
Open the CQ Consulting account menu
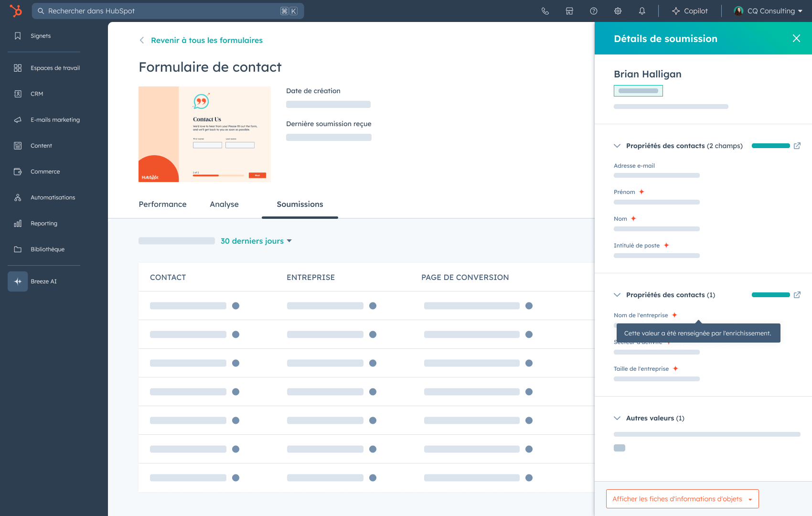(768, 11)
